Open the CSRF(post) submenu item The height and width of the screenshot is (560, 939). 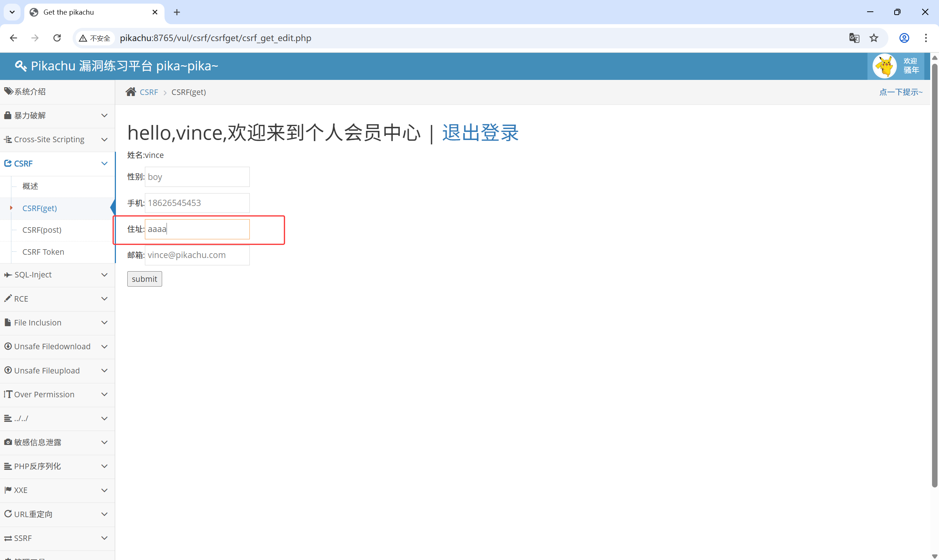42,230
